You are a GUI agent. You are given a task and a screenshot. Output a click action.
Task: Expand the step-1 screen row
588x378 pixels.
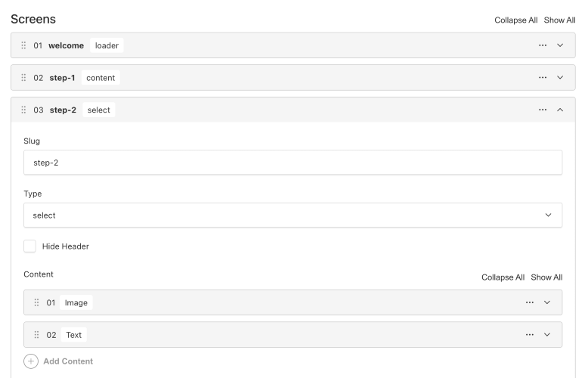tap(560, 78)
